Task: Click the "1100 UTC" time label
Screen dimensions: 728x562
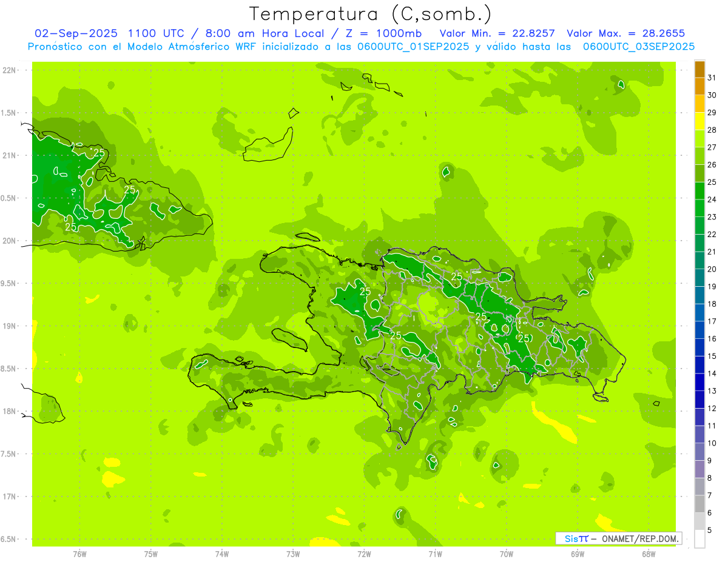Action: [x=156, y=33]
